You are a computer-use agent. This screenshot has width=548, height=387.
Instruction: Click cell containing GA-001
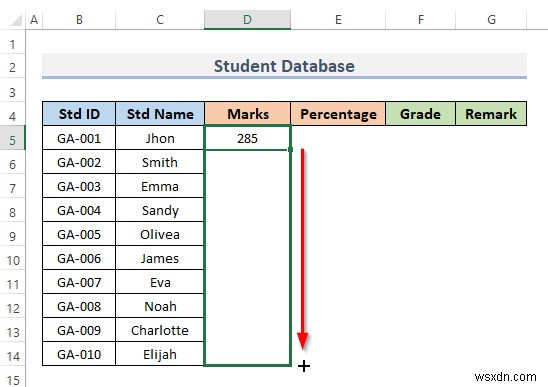(x=79, y=138)
